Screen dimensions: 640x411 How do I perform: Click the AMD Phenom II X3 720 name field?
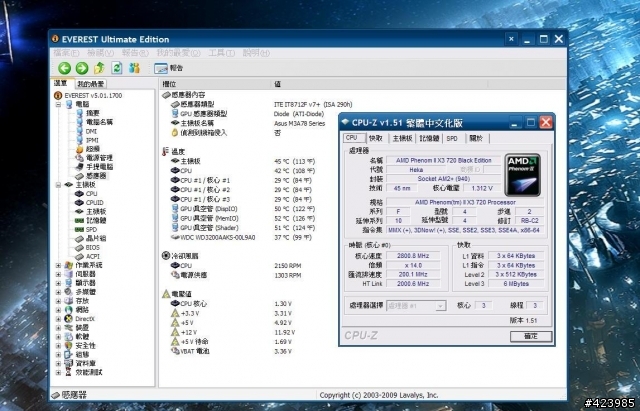point(443,160)
